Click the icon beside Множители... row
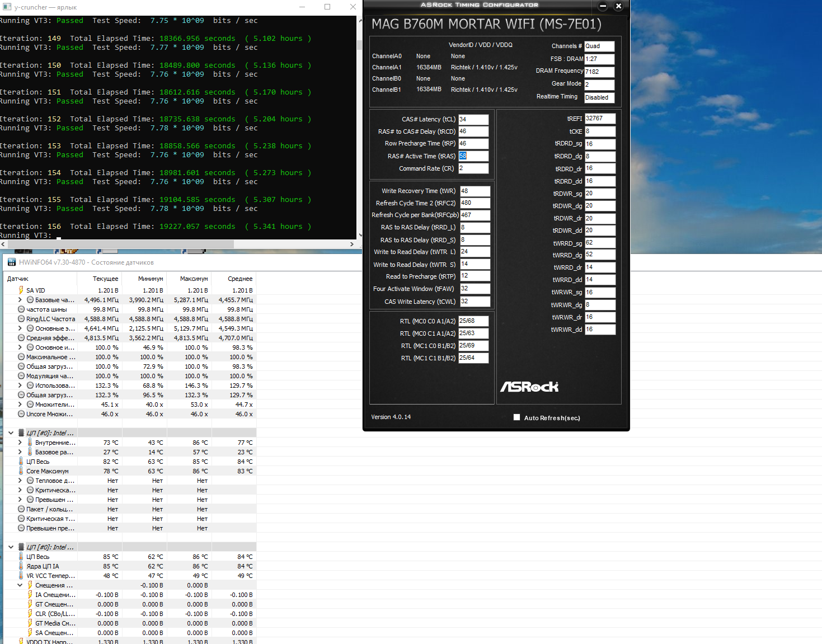Viewport: 822px width, 644px height. pyautogui.click(x=30, y=405)
